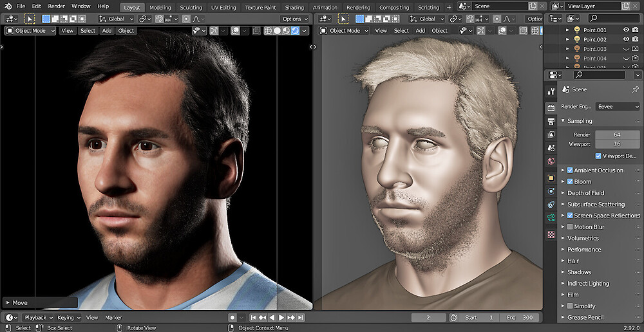The height and width of the screenshot is (332, 644).
Task: Toggle snap magnet icon in right viewport
Action: [x=470, y=19]
